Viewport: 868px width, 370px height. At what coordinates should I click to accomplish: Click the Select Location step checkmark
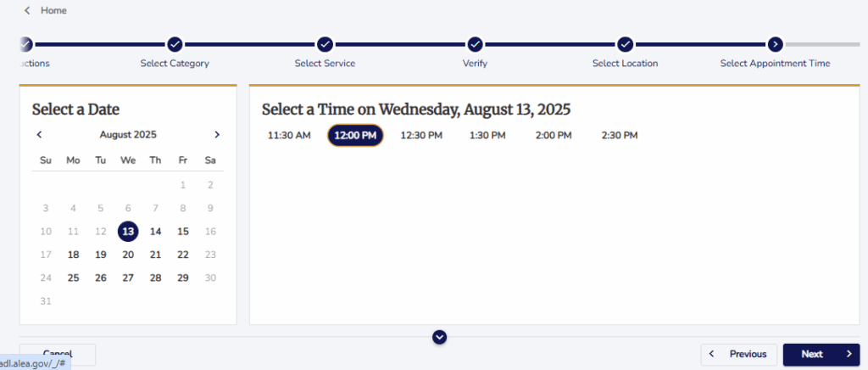click(626, 44)
